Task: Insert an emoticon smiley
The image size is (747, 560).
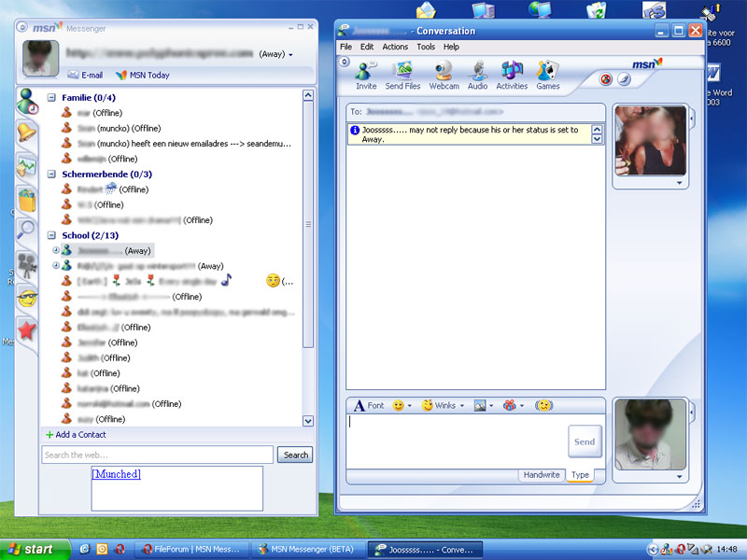Action: (396, 405)
